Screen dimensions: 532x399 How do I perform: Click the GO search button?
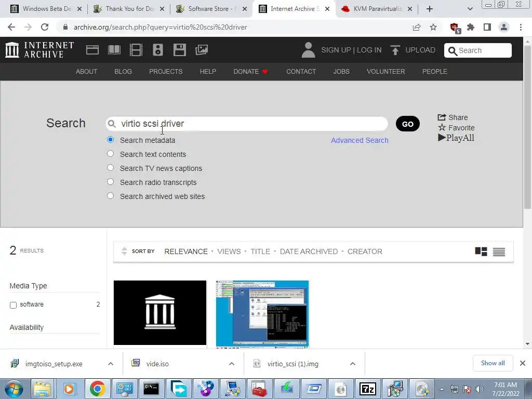[407, 124]
